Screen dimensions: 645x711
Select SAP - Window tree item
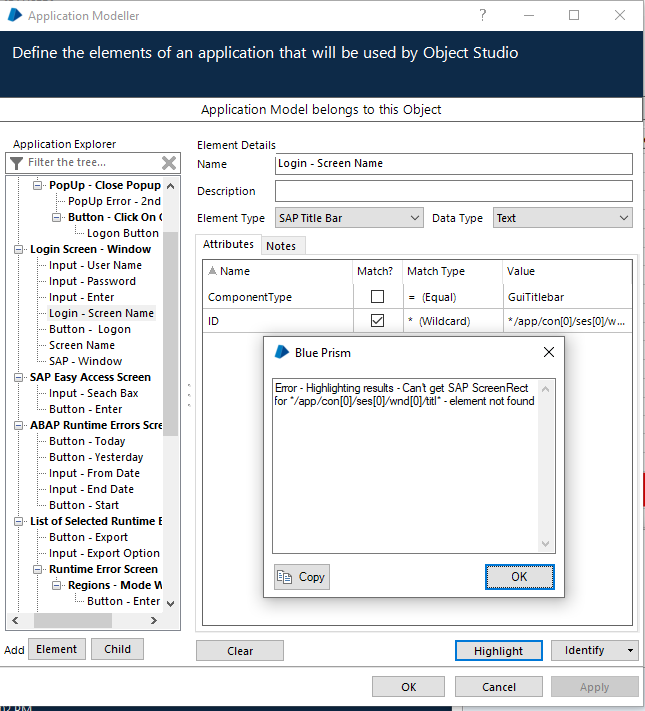pyautogui.click(x=85, y=361)
